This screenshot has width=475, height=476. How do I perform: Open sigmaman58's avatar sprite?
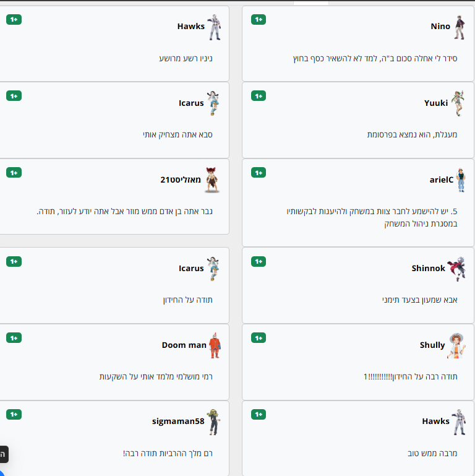click(214, 422)
